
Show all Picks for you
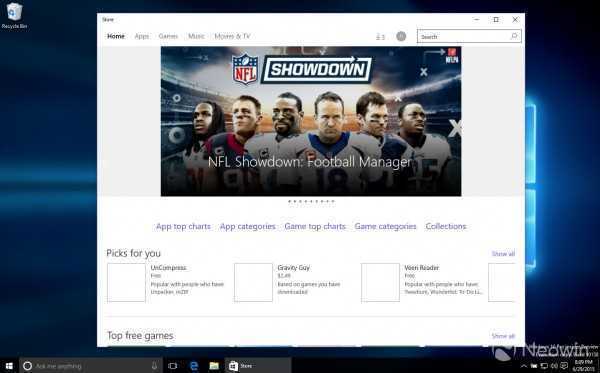click(x=503, y=254)
